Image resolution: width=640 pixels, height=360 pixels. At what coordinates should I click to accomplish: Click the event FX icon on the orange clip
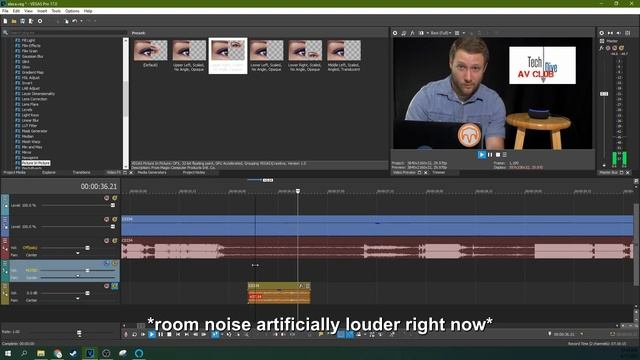point(301,286)
